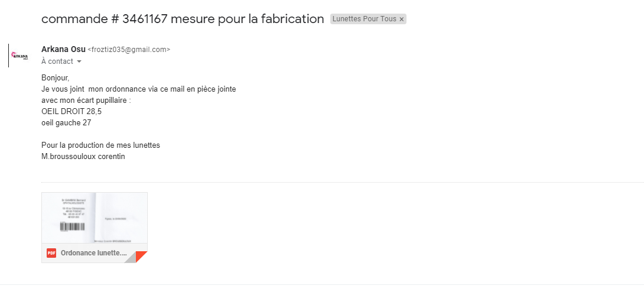Open the prescription PDF thumbnail preview

pyautogui.click(x=95, y=217)
